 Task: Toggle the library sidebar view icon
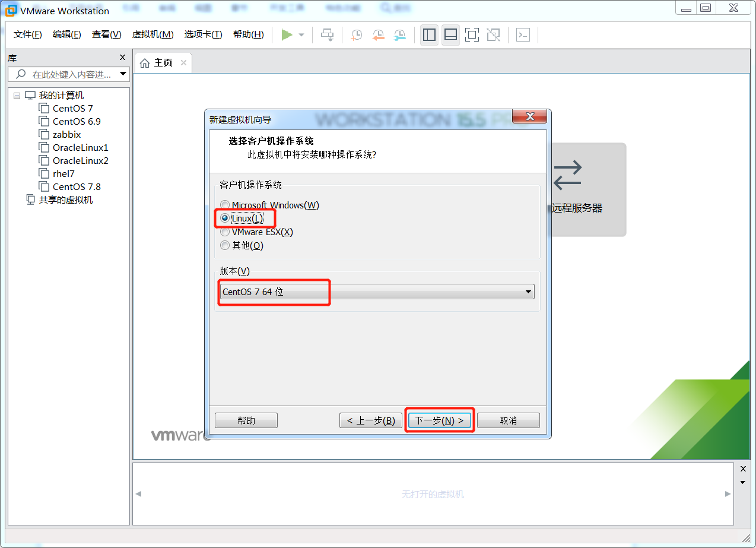point(429,35)
